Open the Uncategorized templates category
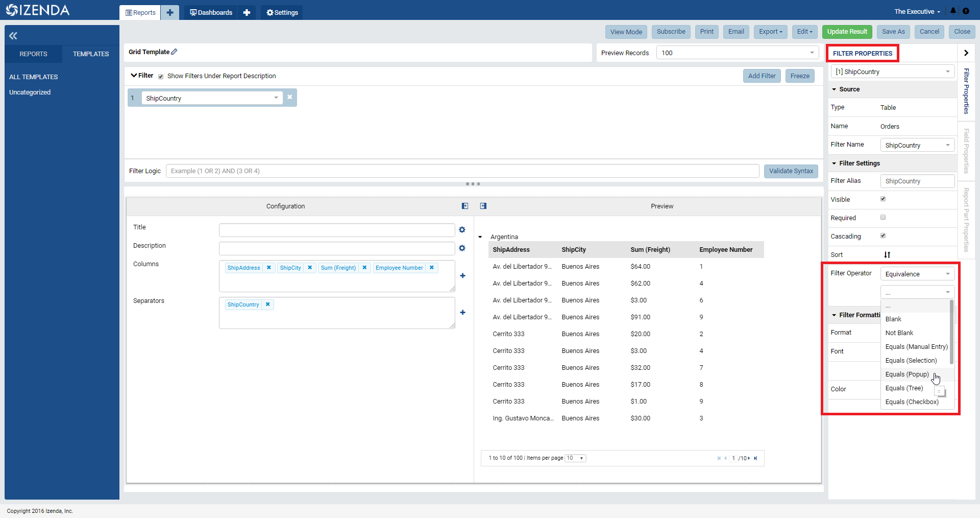 [x=30, y=92]
